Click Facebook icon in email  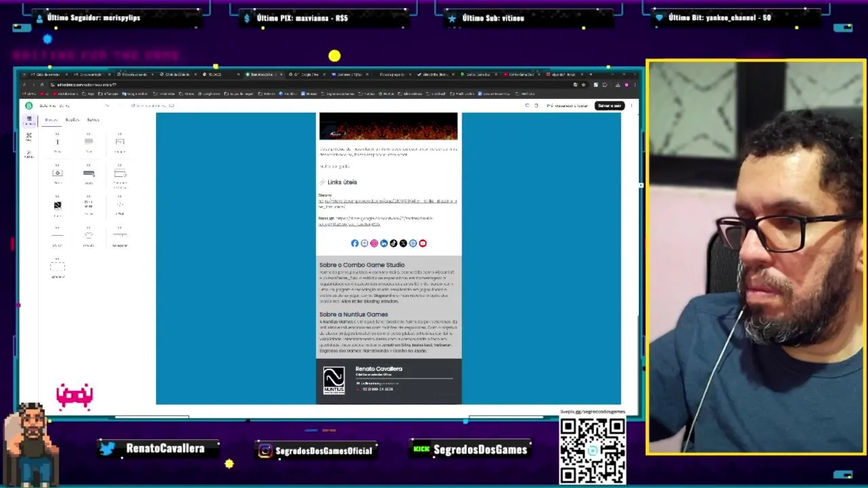coord(355,243)
